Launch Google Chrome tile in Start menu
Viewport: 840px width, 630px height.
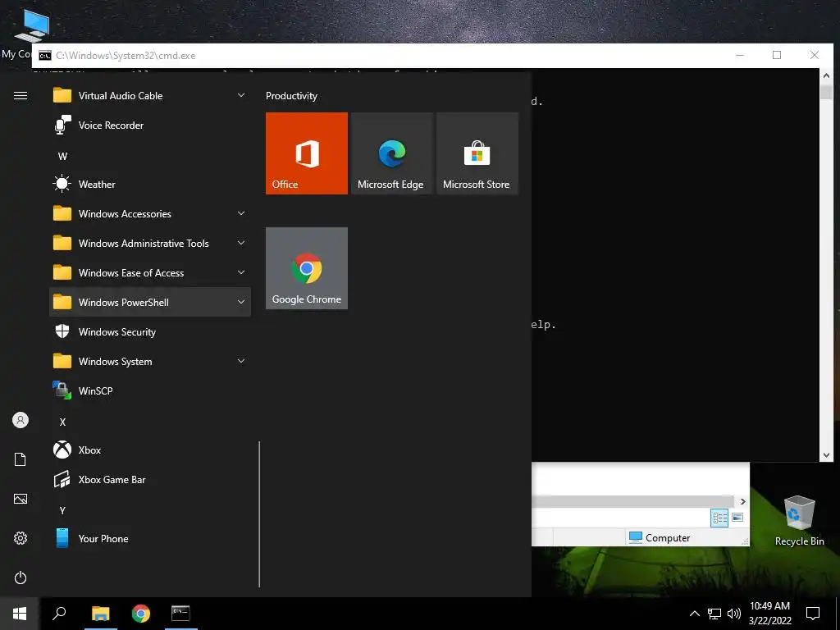click(x=307, y=268)
